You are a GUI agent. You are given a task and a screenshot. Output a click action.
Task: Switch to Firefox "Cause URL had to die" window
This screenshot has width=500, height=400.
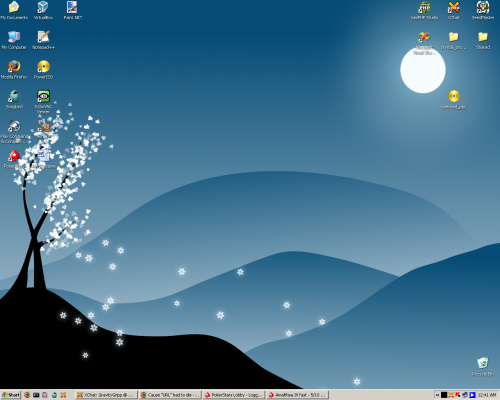170,395
